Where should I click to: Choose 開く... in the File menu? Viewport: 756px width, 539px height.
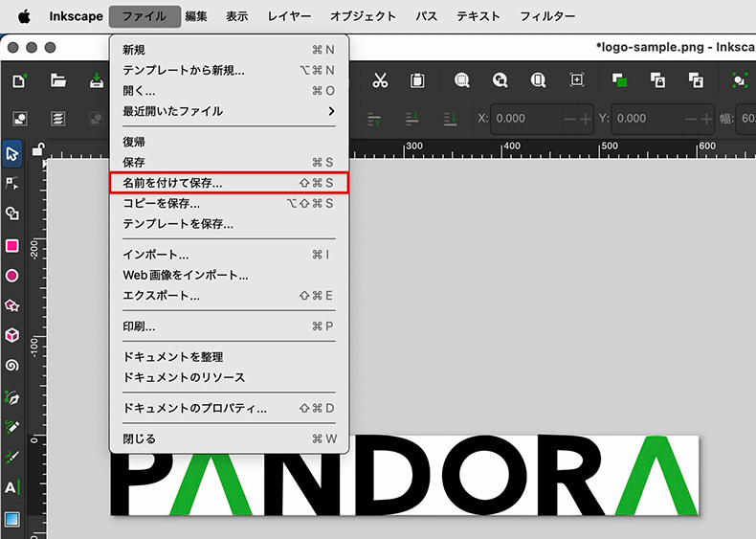pos(229,91)
